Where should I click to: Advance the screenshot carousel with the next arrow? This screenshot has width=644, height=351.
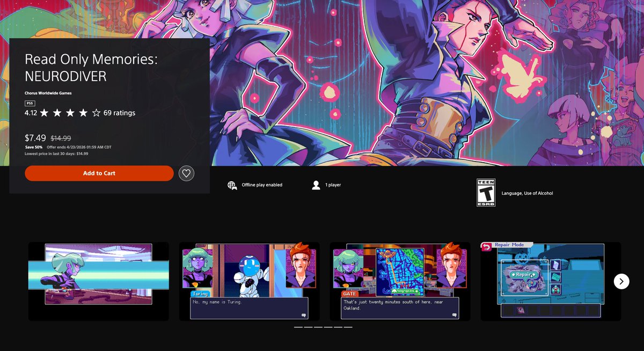pyautogui.click(x=621, y=281)
